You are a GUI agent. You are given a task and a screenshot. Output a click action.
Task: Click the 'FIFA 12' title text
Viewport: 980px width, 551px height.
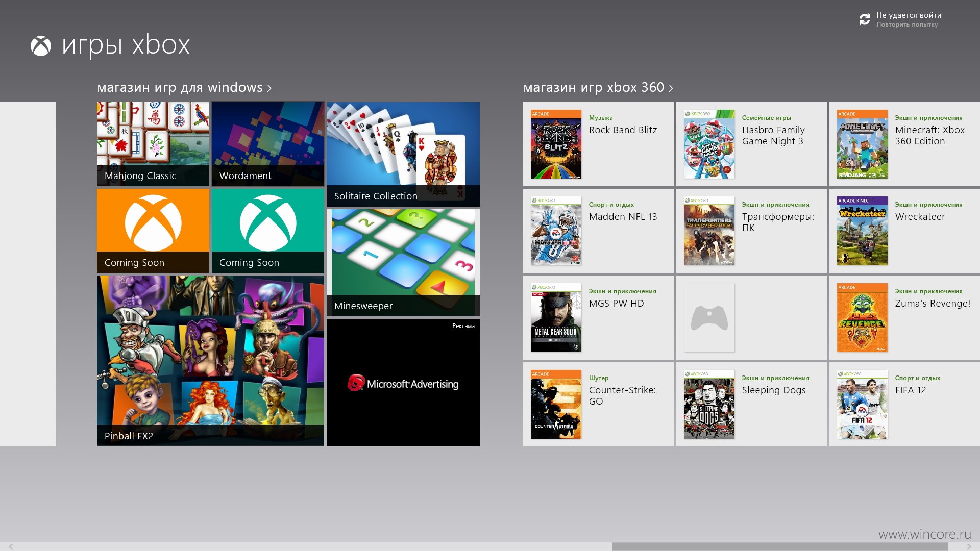pos(910,390)
